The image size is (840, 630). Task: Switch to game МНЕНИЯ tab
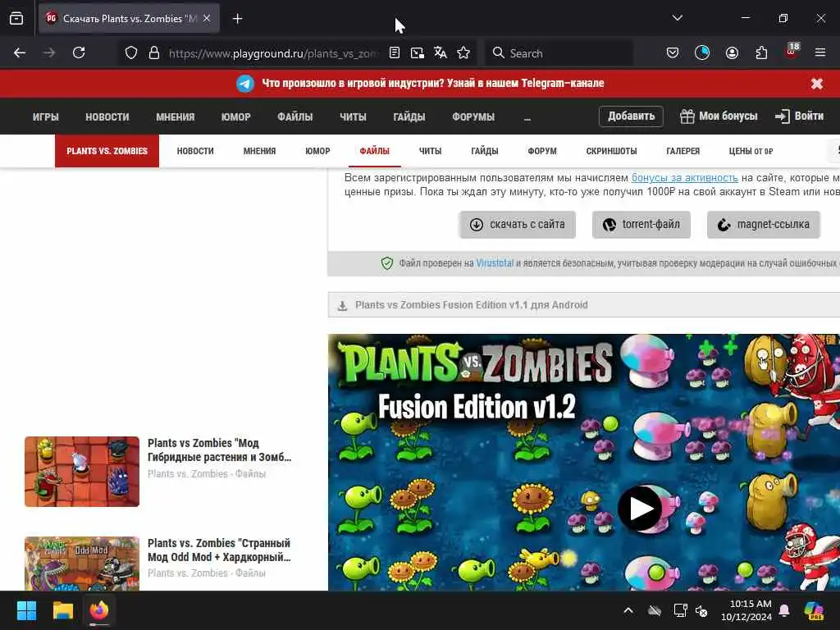click(259, 151)
